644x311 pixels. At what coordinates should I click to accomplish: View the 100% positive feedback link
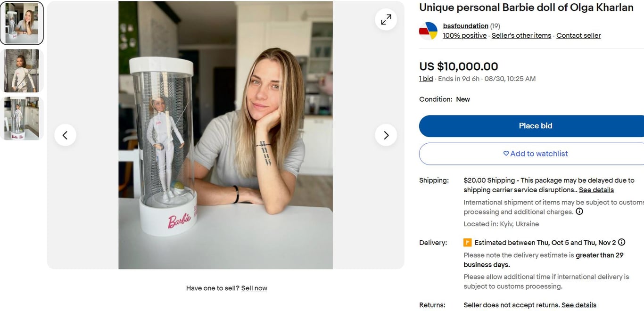click(x=464, y=35)
